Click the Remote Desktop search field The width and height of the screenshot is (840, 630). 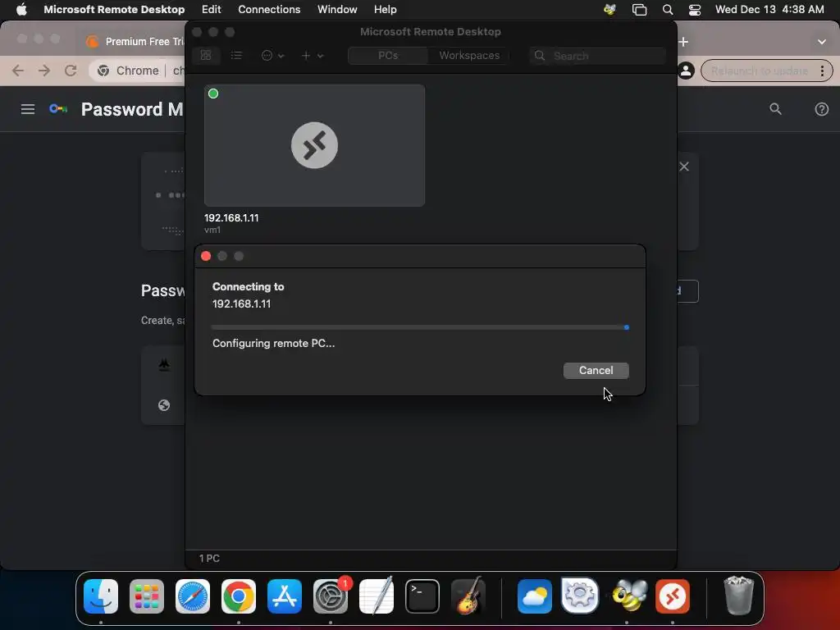coord(598,56)
